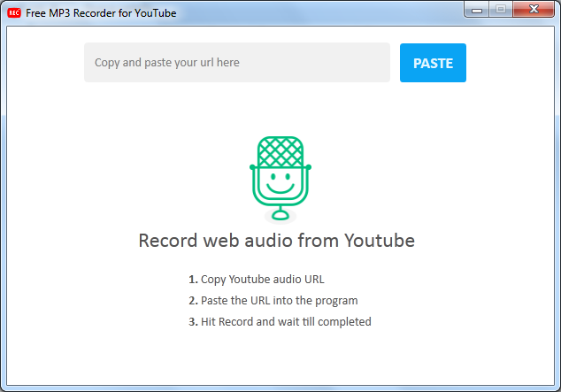Click the window title "Free MP3 Recorder for YouTube"

pos(101,13)
